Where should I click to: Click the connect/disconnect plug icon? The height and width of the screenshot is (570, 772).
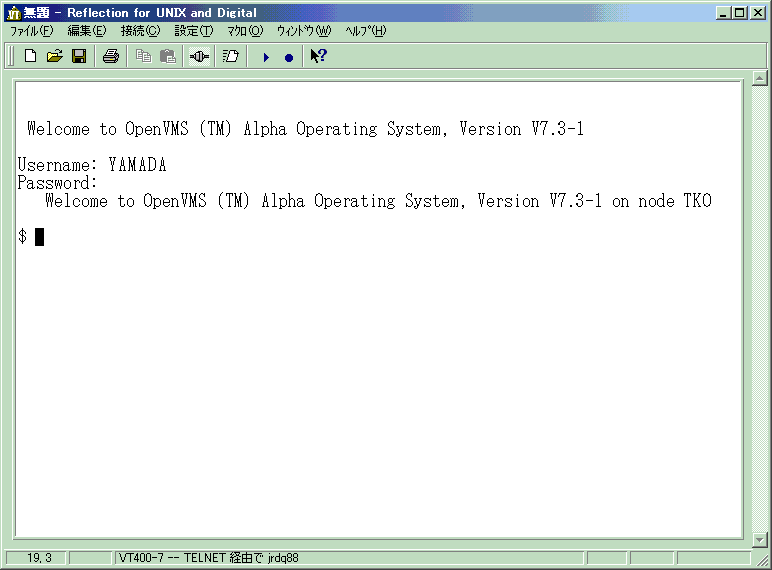point(199,57)
